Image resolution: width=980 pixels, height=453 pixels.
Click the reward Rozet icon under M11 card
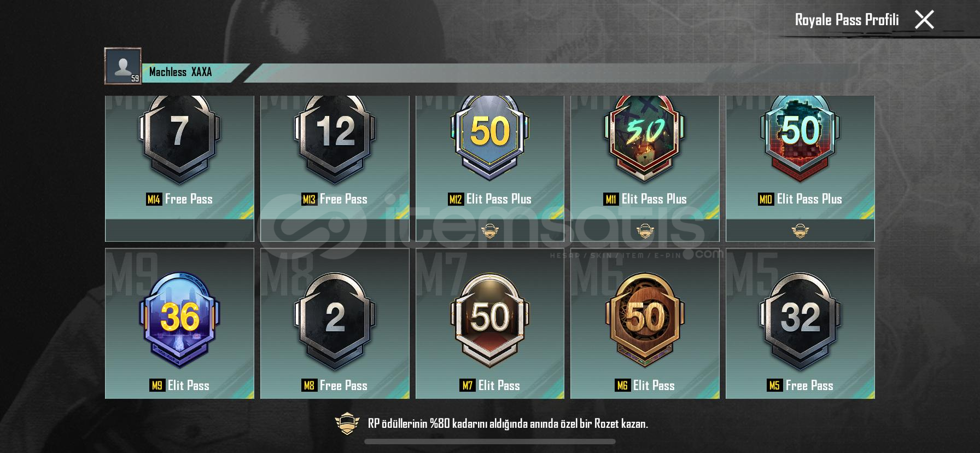[645, 231]
